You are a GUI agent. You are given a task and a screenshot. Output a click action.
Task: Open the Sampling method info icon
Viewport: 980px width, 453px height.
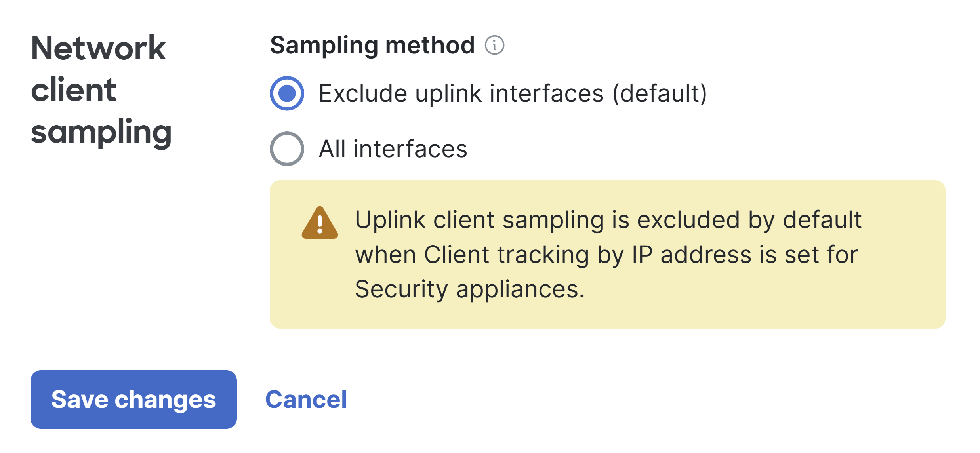[x=494, y=45]
